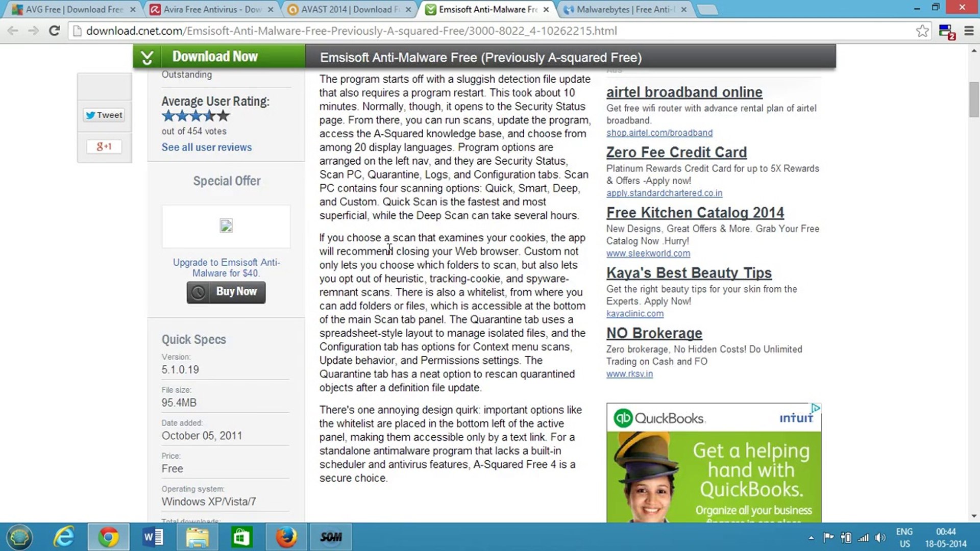Screen dimensions: 980x551
Task: Open the Chrome hamburger menu
Action: 969,31
